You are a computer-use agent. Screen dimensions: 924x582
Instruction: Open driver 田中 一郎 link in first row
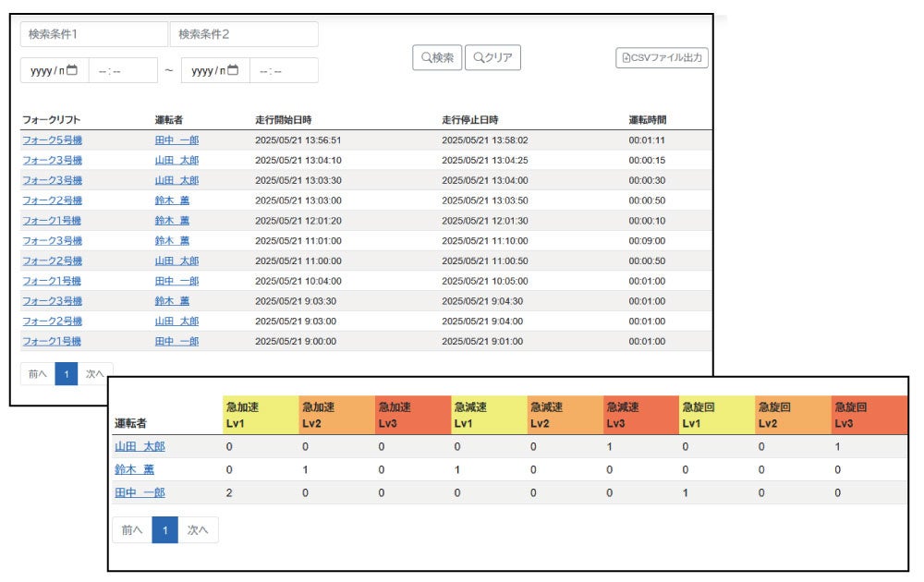[x=176, y=140]
